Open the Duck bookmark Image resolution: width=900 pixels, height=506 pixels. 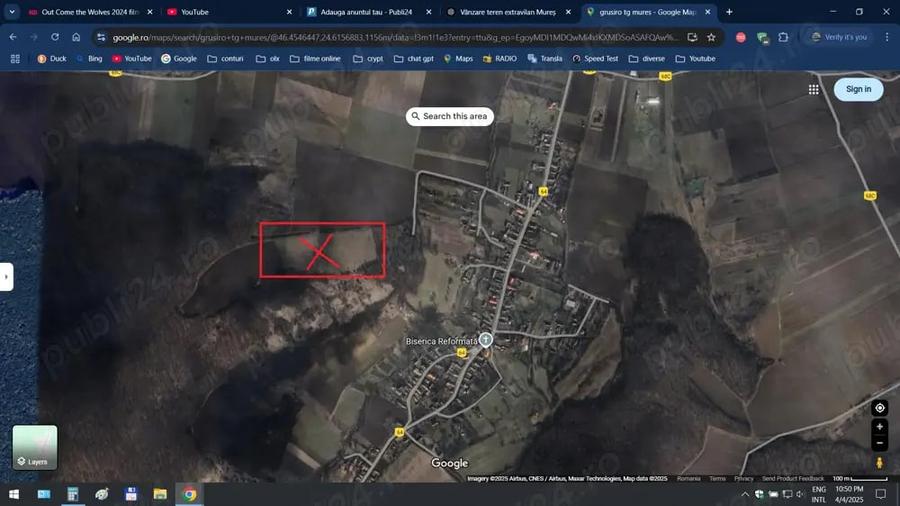point(52,59)
